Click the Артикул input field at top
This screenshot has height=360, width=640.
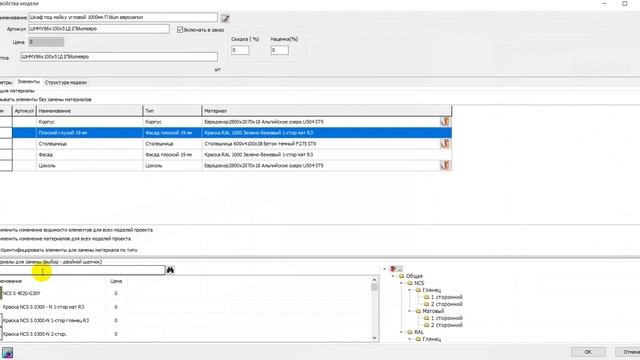pyautogui.click(x=99, y=29)
